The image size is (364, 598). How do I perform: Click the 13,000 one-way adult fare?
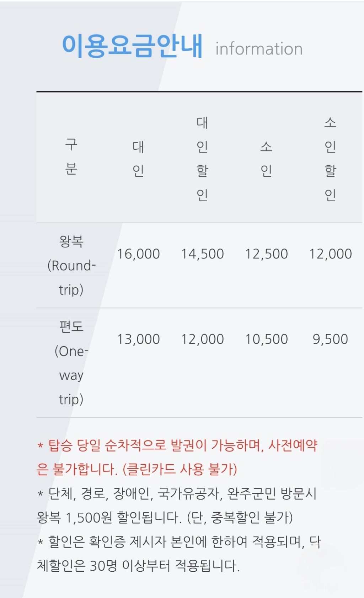pos(138,339)
